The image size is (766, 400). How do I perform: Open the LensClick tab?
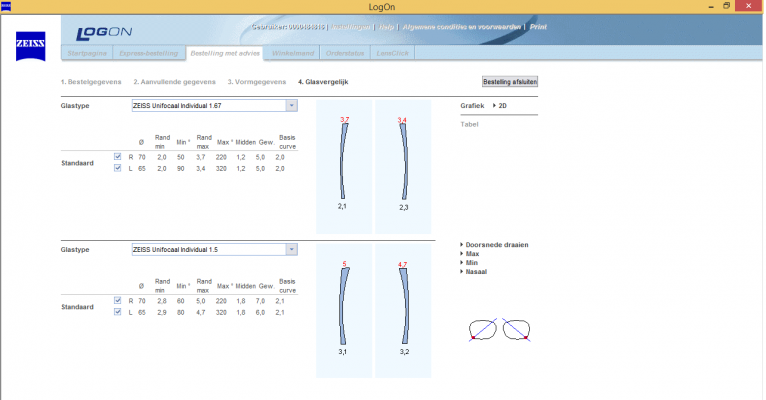(392, 53)
